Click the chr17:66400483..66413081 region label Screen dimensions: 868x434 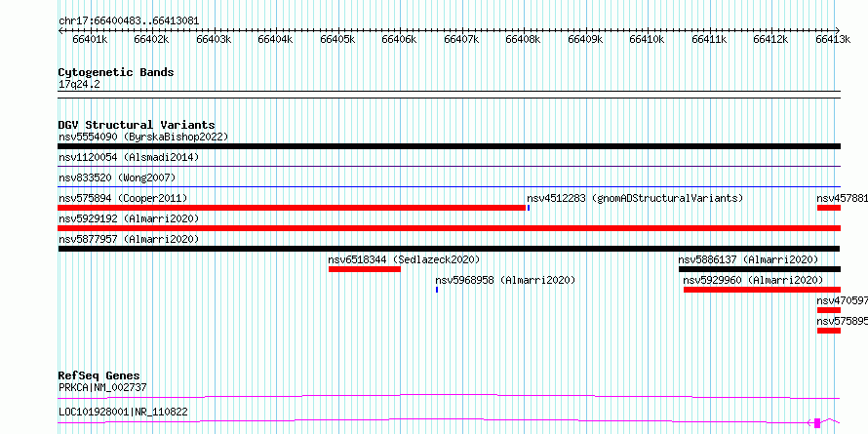tap(129, 21)
